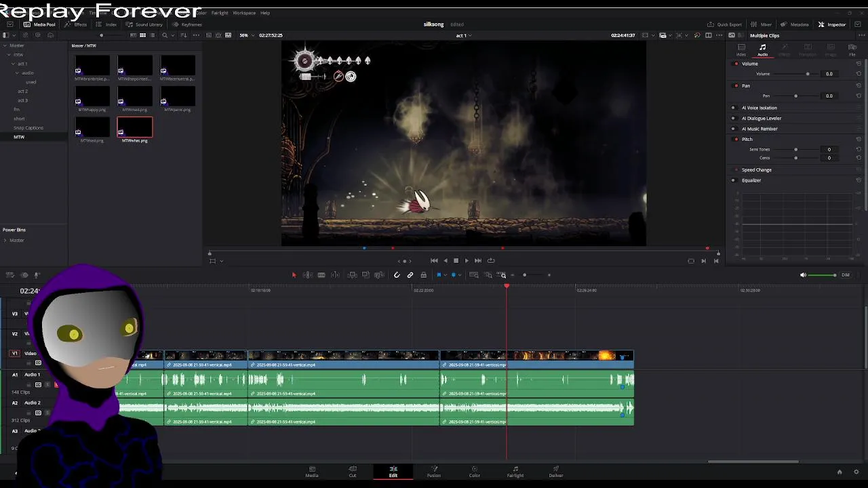Image resolution: width=868 pixels, height=488 pixels.
Task: Open the audio Mixer panel
Action: (761, 24)
